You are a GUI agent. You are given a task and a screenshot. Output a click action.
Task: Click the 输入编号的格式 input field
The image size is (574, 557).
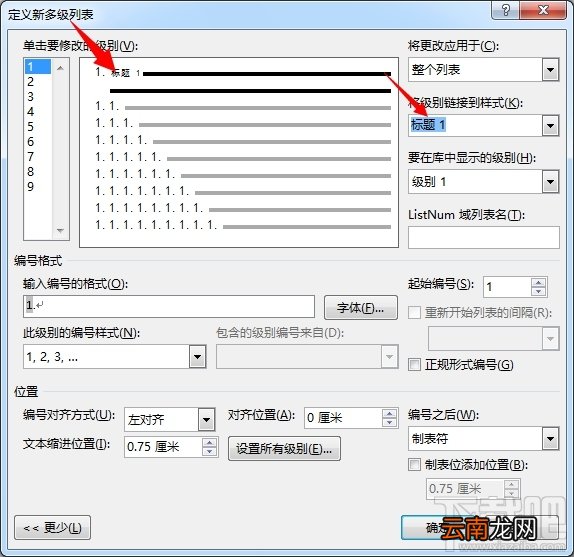(x=169, y=306)
